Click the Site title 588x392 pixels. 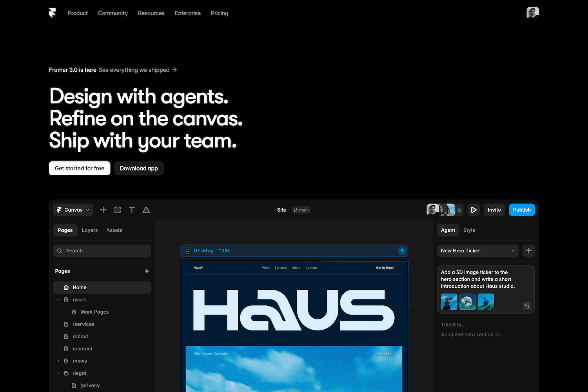click(281, 210)
